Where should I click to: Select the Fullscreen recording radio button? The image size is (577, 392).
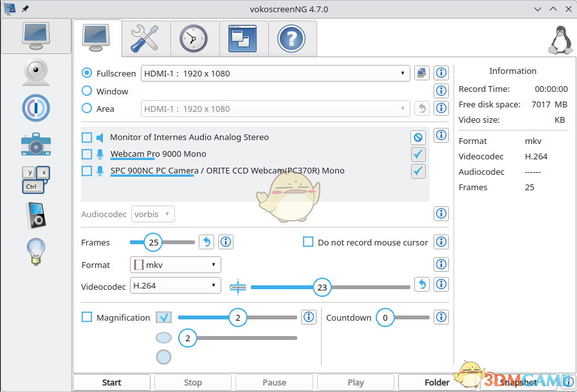coord(87,73)
